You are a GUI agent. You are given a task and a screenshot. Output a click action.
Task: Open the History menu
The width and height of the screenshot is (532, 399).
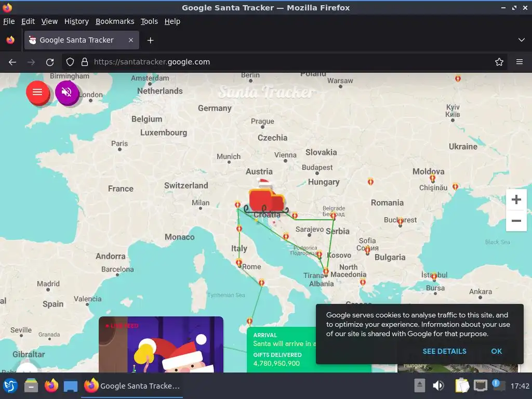tap(77, 21)
